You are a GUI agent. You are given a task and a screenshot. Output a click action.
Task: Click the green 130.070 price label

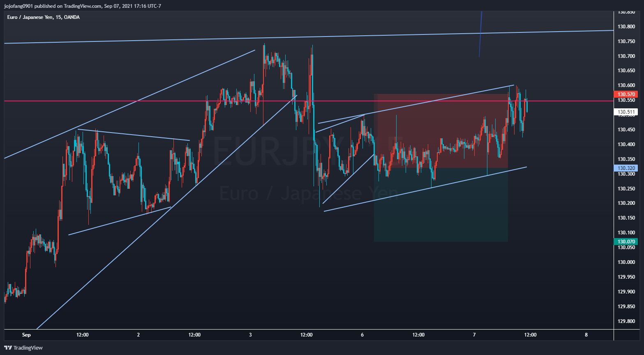tap(626, 241)
